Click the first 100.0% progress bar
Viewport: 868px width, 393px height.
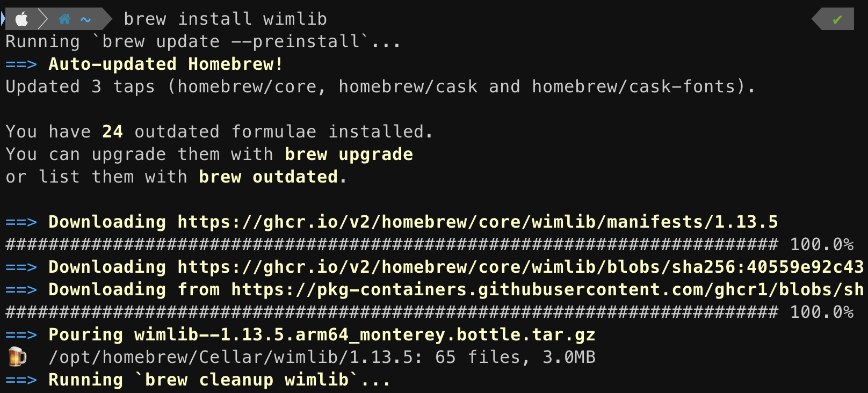376,244
